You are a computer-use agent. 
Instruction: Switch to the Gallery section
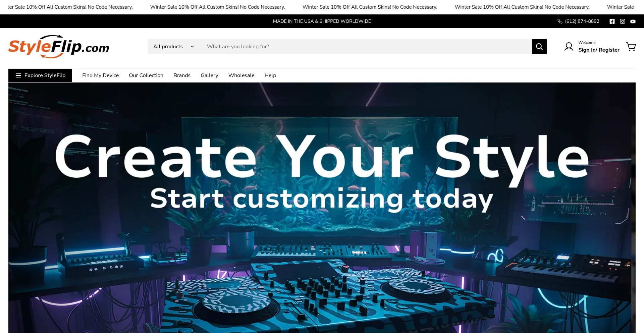[x=209, y=75]
